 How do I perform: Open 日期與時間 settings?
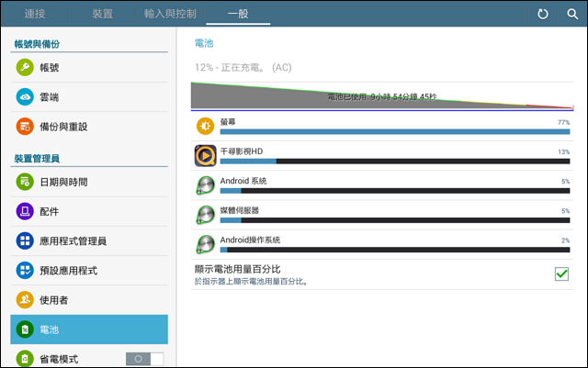(89, 182)
